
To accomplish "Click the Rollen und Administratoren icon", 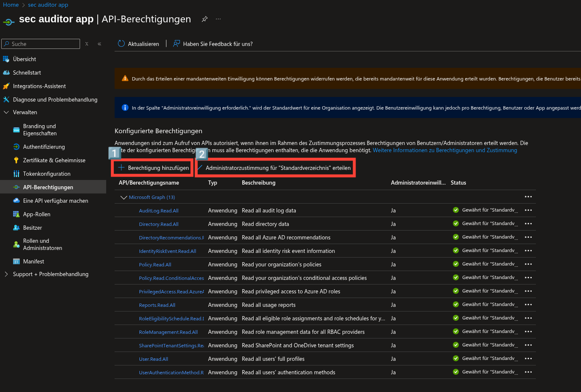I will point(16,244).
